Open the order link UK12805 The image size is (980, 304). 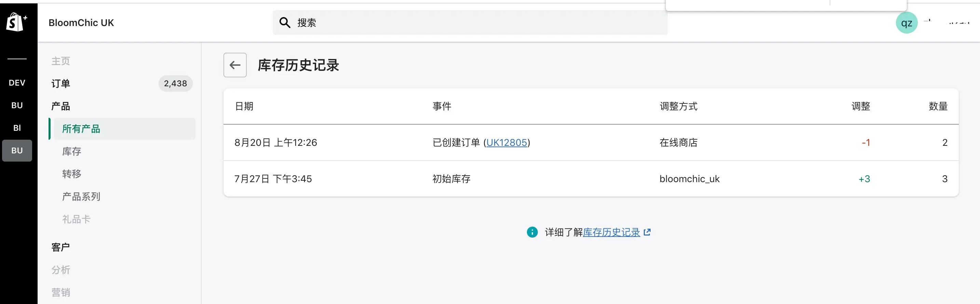(506, 142)
